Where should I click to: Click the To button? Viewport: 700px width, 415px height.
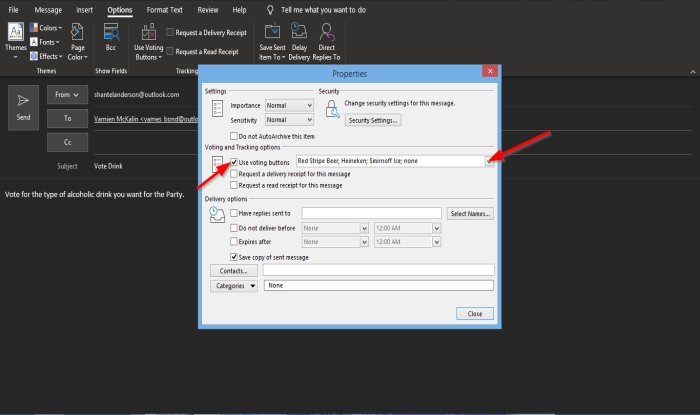pos(67,118)
